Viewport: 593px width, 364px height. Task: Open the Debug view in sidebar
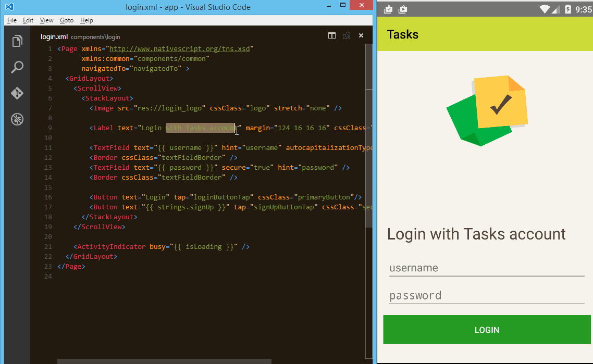pos(17,119)
